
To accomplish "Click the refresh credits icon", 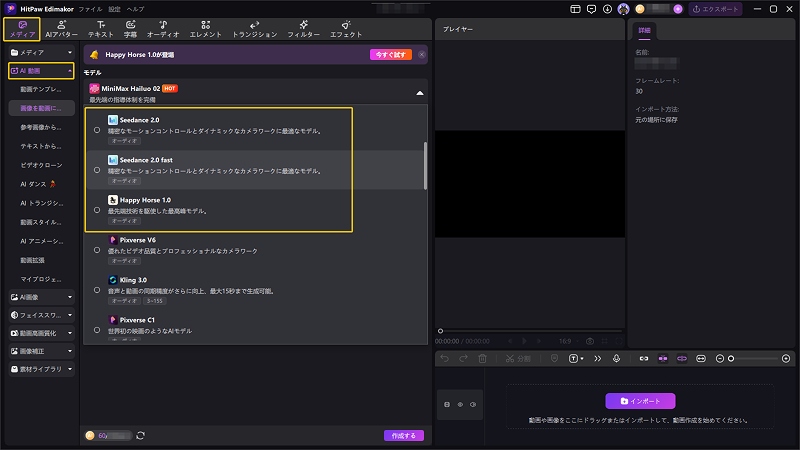I will pyautogui.click(x=140, y=436).
